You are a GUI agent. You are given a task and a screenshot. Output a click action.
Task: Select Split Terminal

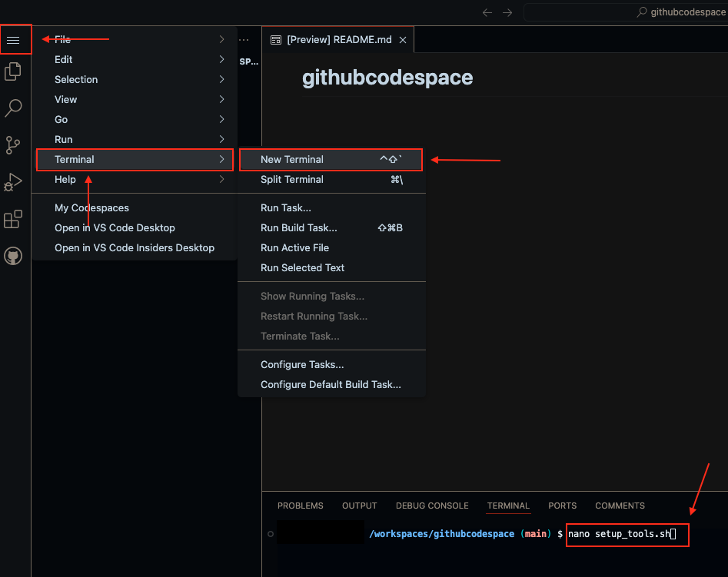click(x=331, y=179)
